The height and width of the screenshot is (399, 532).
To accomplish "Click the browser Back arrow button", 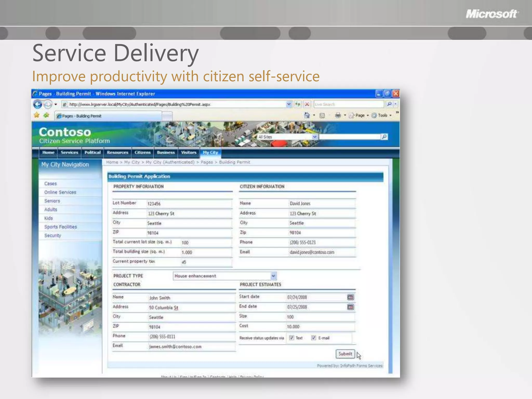I will pos(38,104).
